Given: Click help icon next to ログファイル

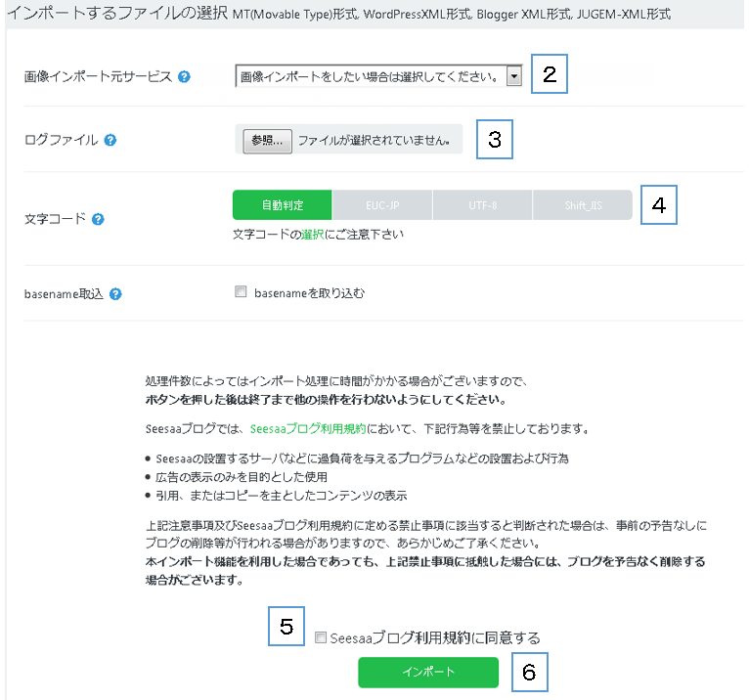Looking at the screenshot, I should coord(110,140).
